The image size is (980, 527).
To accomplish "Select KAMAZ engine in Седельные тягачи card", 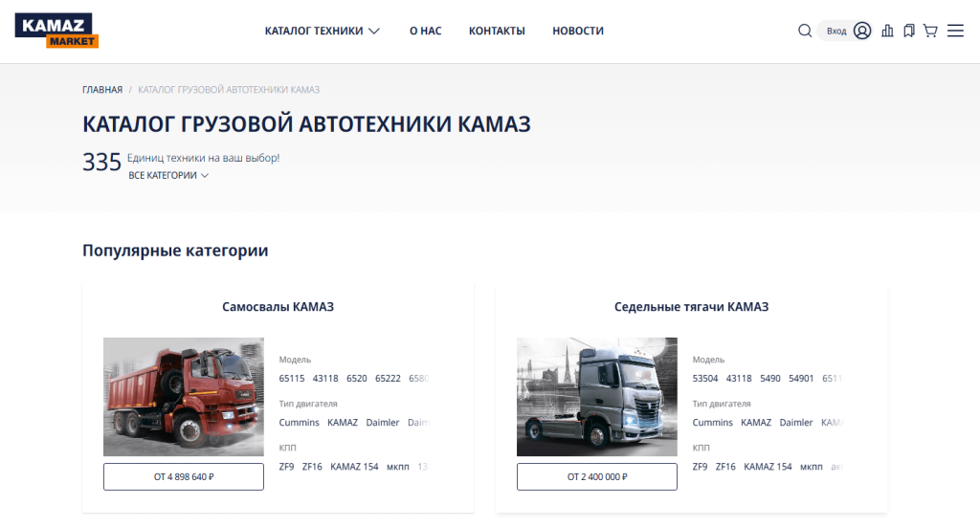I will pos(756,423).
